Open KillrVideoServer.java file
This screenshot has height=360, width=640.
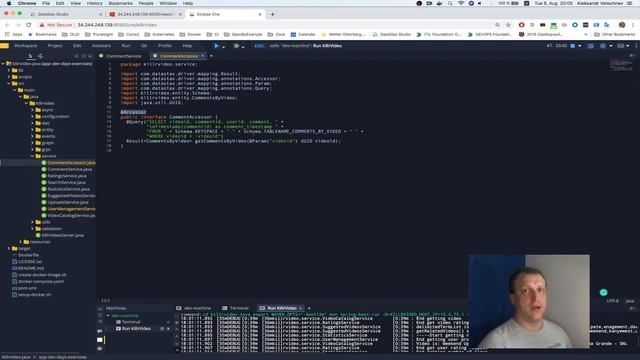63,235
